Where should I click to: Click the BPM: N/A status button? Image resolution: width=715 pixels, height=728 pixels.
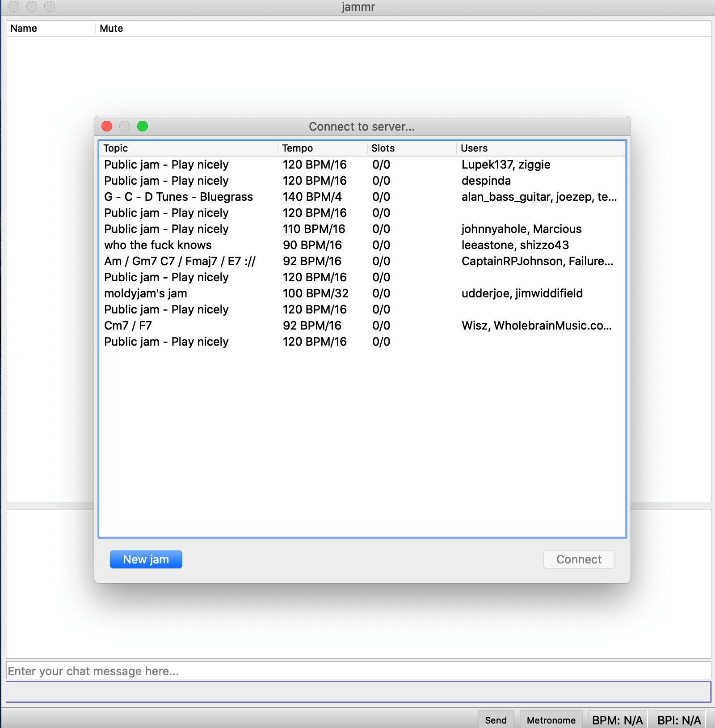coord(617,720)
